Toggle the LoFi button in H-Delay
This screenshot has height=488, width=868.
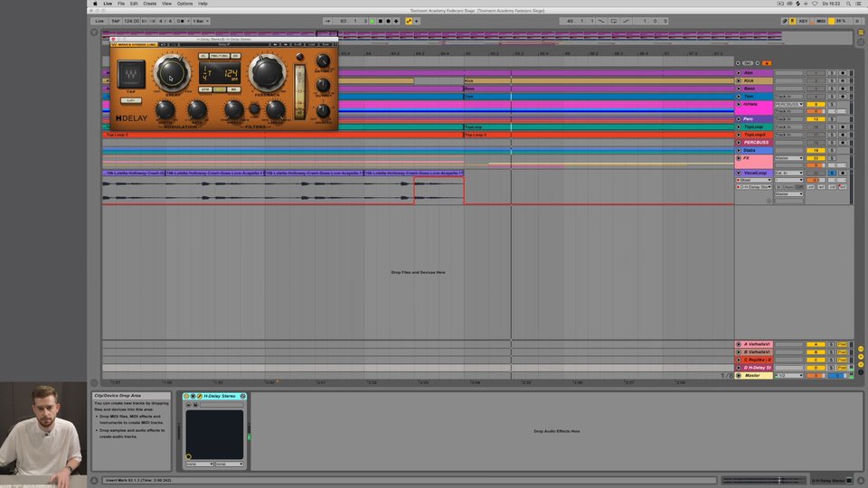tap(130, 100)
